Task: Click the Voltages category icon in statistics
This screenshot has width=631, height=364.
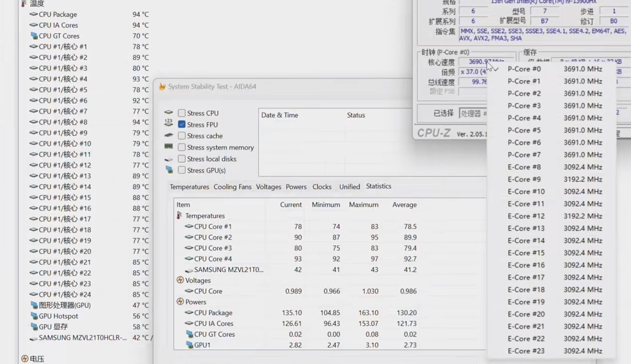Action: (x=180, y=280)
